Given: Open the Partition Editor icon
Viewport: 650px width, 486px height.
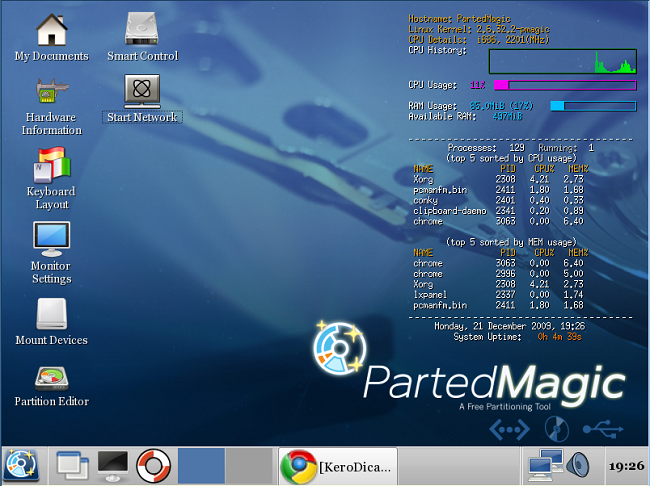Looking at the screenshot, I should click(51, 378).
